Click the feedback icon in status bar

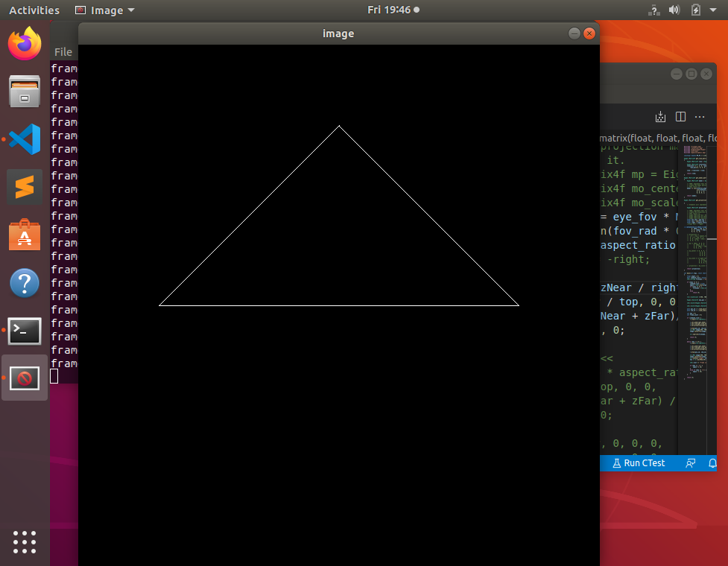pos(691,463)
